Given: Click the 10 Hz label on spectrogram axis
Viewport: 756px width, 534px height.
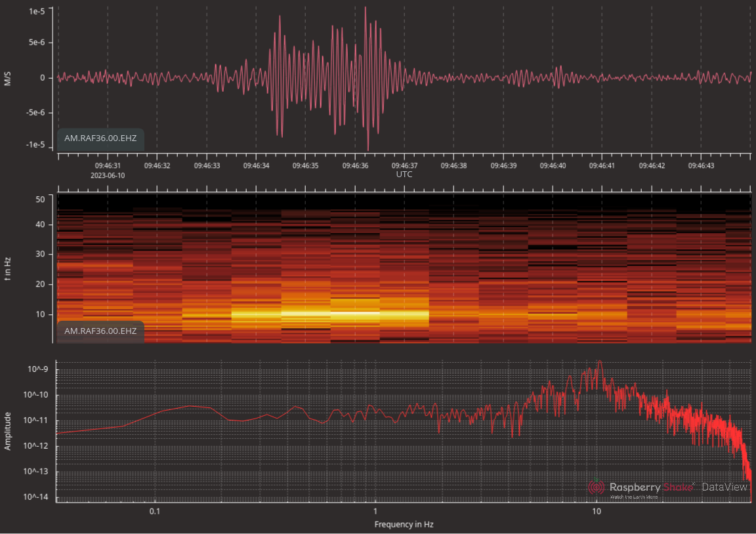Looking at the screenshot, I should [40, 314].
